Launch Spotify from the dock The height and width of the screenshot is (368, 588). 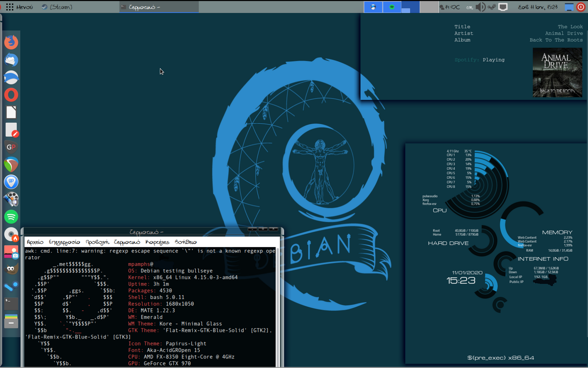11,217
